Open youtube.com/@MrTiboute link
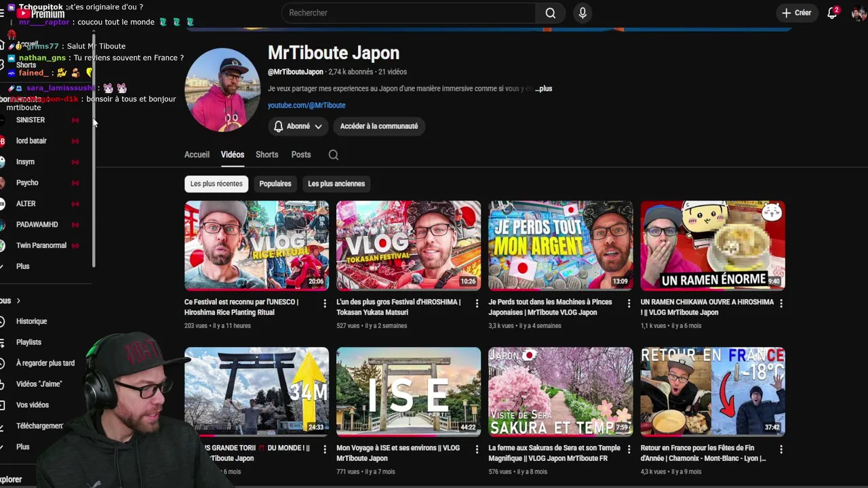The height and width of the screenshot is (488, 868). click(x=307, y=105)
